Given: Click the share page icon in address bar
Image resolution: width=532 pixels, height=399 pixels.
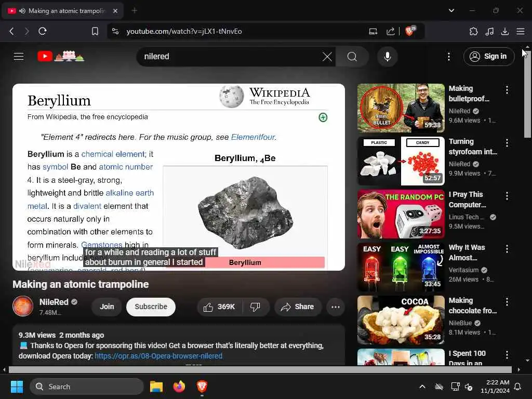Looking at the screenshot, I should click(x=391, y=31).
